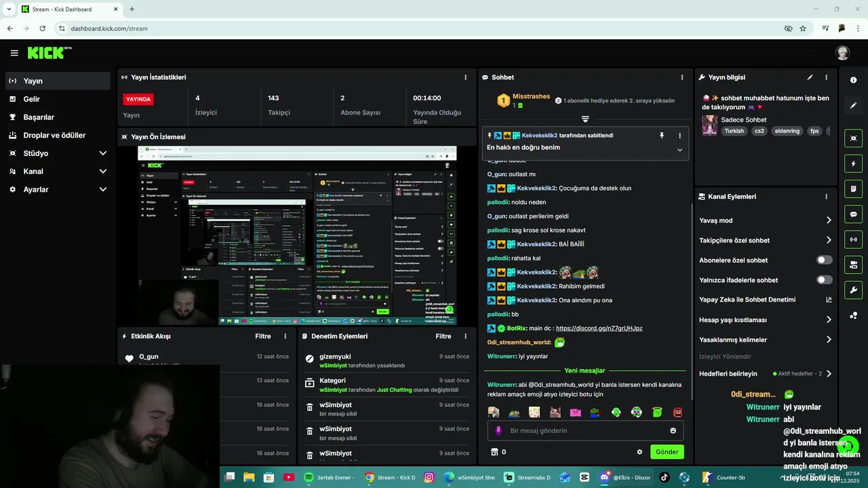Viewport: 868px width, 488px height.
Task: Click the Turkish tag in stream info
Action: [734, 131]
